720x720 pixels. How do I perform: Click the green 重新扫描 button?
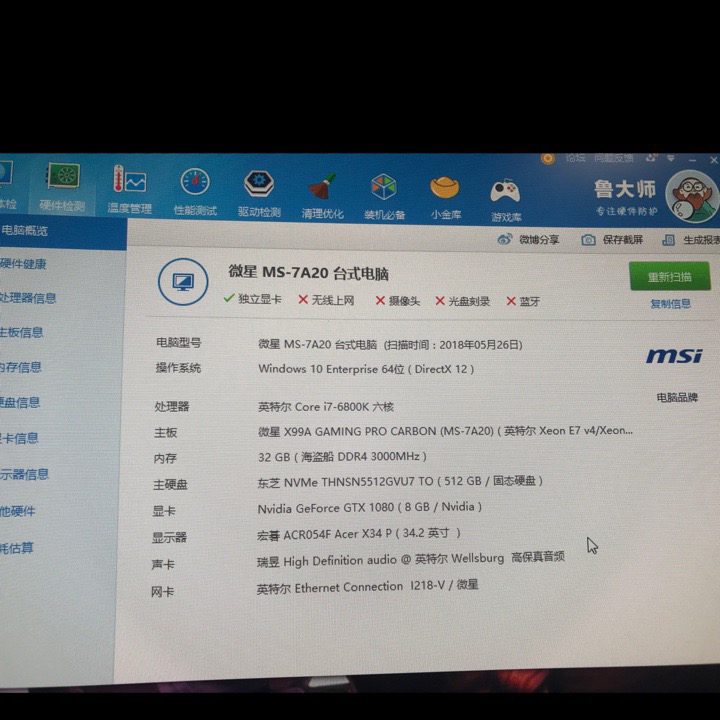pyautogui.click(x=669, y=276)
